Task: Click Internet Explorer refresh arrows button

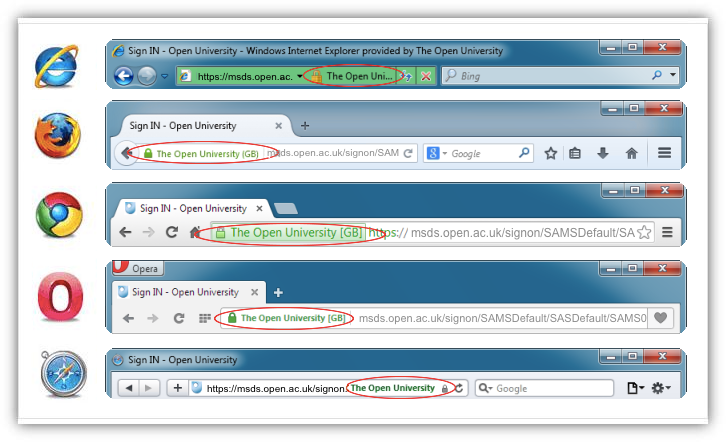Action: tap(407, 76)
